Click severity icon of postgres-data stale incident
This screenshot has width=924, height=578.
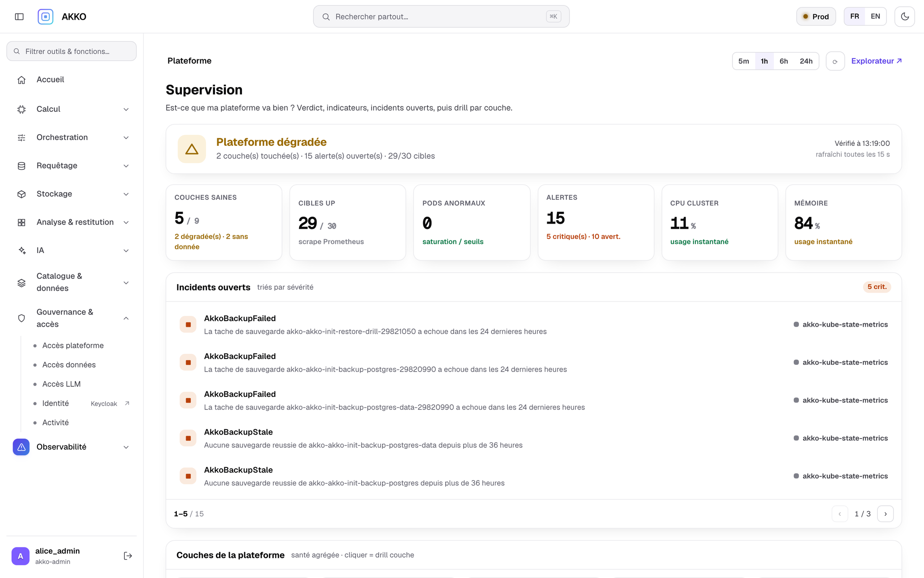[x=188, y=438]
